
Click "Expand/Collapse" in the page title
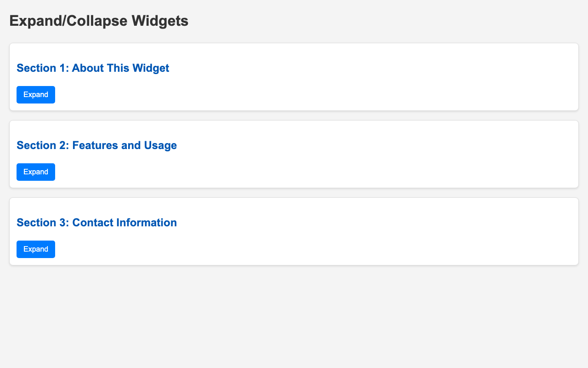pos(68,21)
